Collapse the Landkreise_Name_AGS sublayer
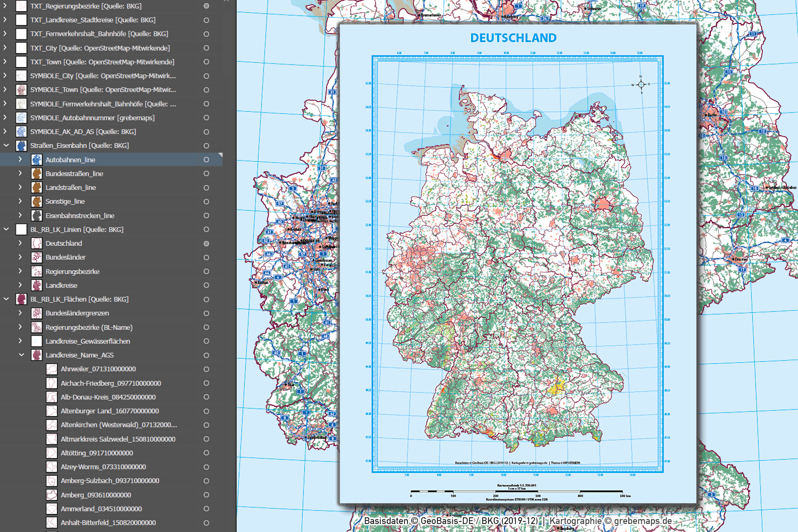The width and height of the screenshot is (798, 532). 21,355
